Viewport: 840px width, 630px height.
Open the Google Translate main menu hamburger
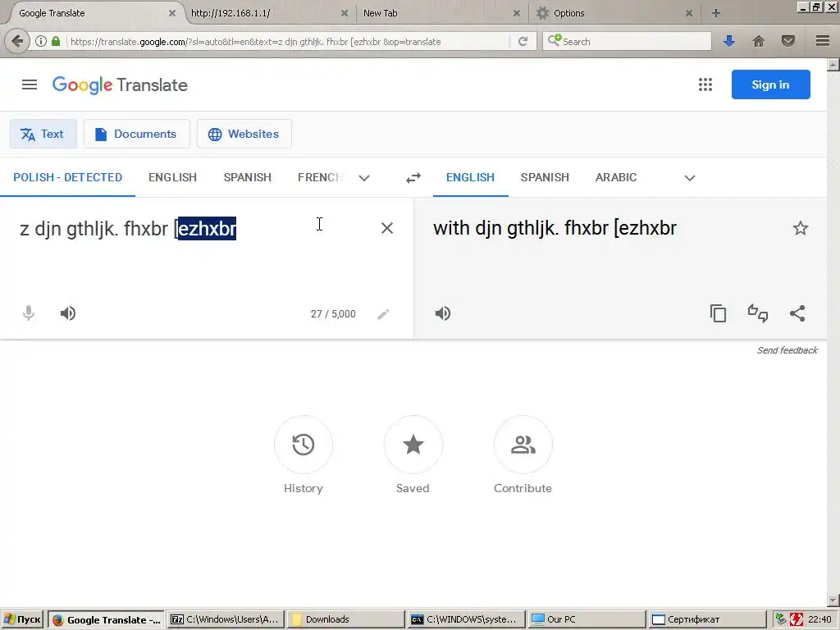(30, 84)
